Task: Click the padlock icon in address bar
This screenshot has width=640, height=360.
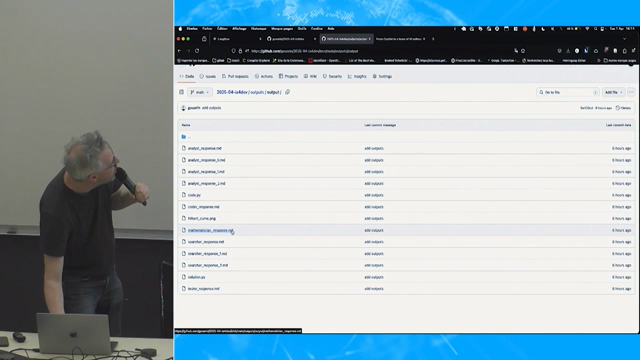Action: [240, 51]
